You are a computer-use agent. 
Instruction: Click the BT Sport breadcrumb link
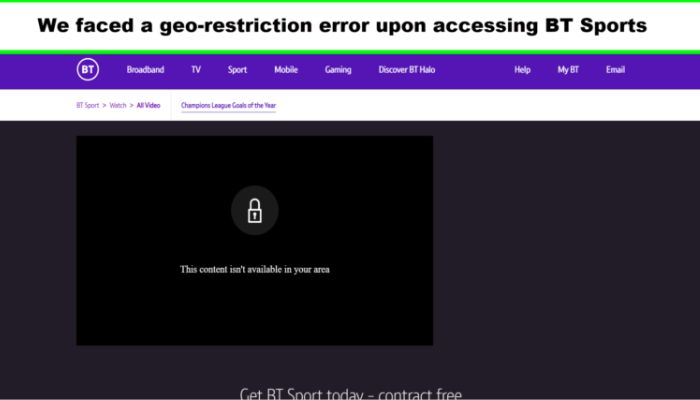(88, 105)
